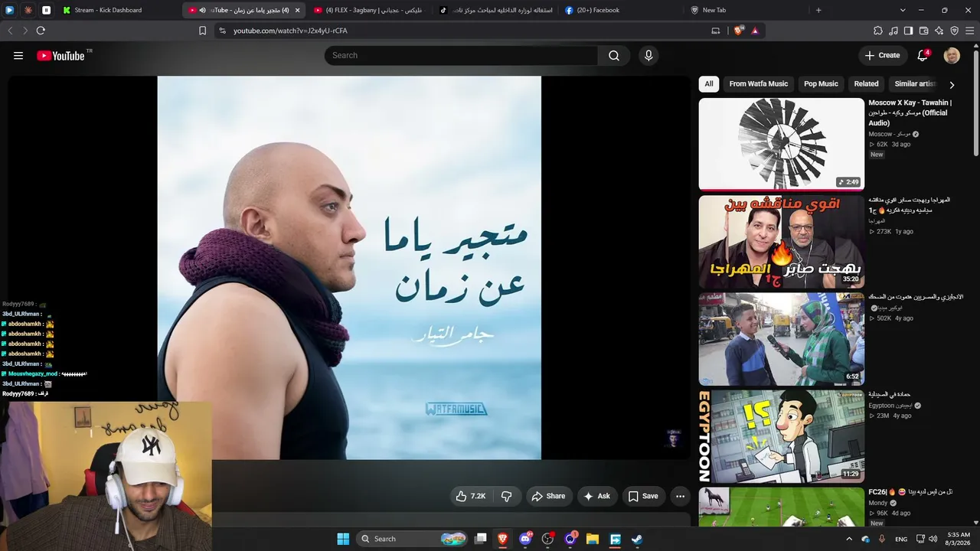Show more filter chips with right arrow
This screenshot has height=551, width=980.
click(x=952, y=85)
